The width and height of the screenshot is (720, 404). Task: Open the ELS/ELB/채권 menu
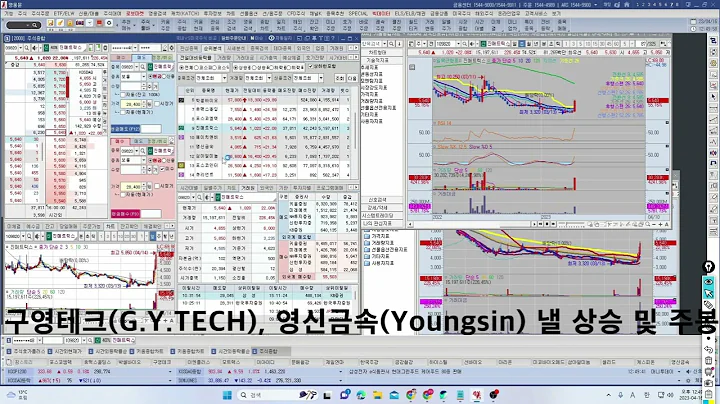[410, 14]
